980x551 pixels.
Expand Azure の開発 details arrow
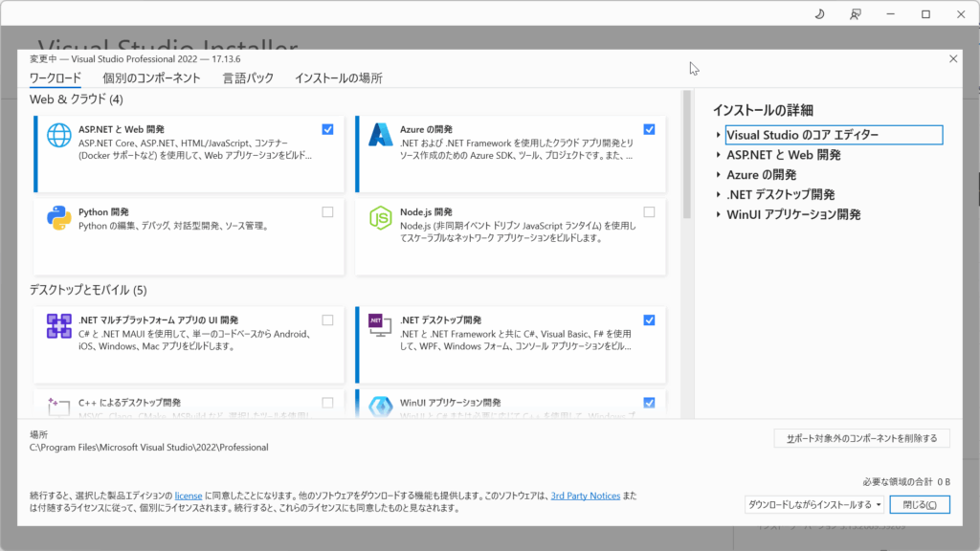click(x=718, y=175)
